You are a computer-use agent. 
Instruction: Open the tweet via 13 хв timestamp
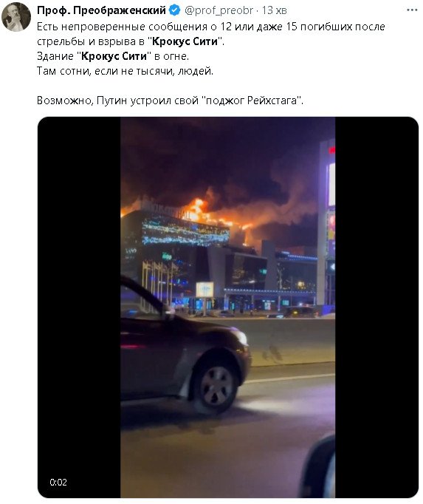274,10
